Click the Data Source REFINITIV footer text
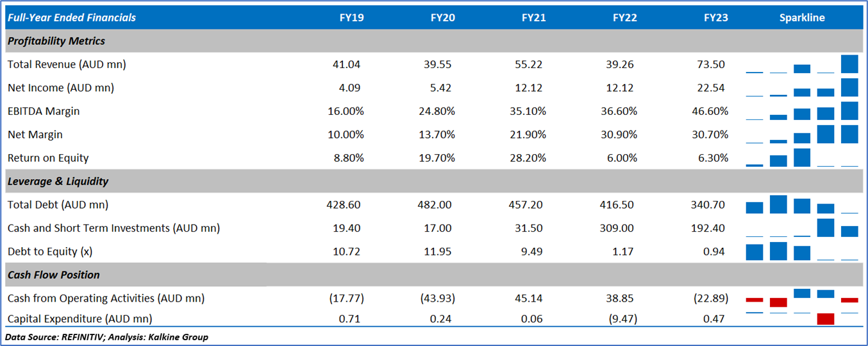 (x=106, y=337)
